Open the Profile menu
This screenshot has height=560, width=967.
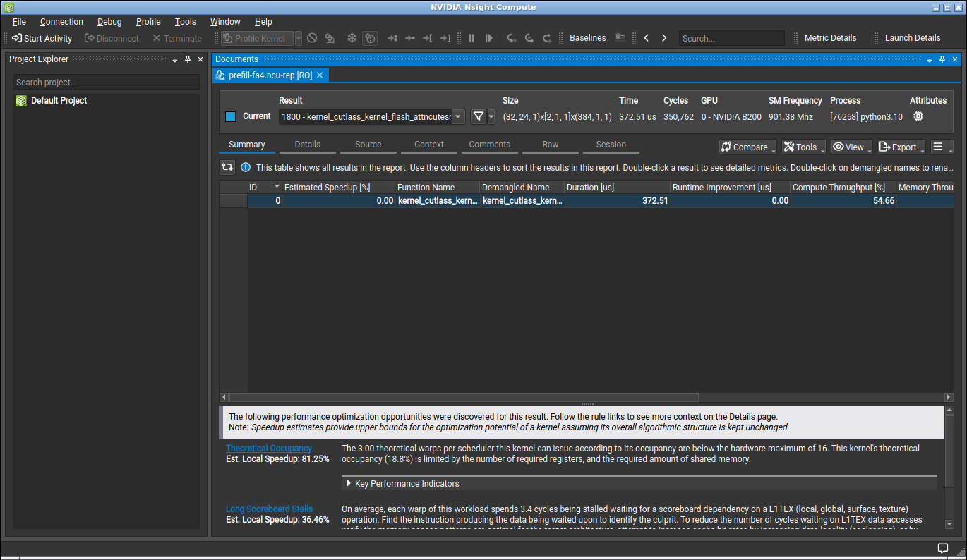[148, 22]
